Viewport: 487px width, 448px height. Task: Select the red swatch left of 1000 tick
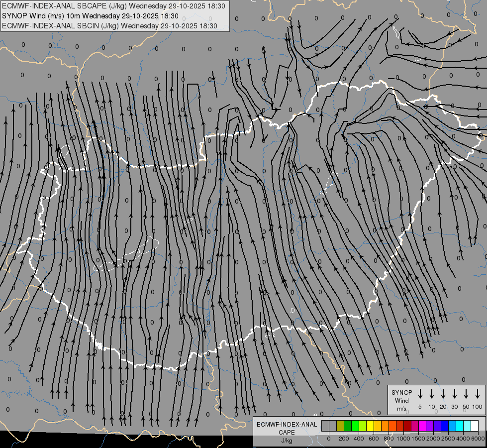[400, 426]
